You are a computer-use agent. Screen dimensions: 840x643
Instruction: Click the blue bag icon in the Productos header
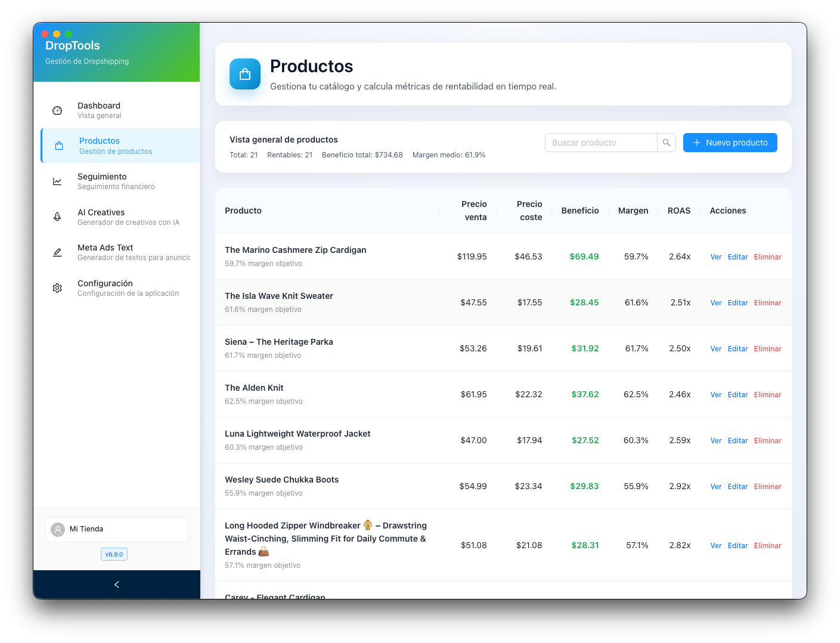click(244, 73)
